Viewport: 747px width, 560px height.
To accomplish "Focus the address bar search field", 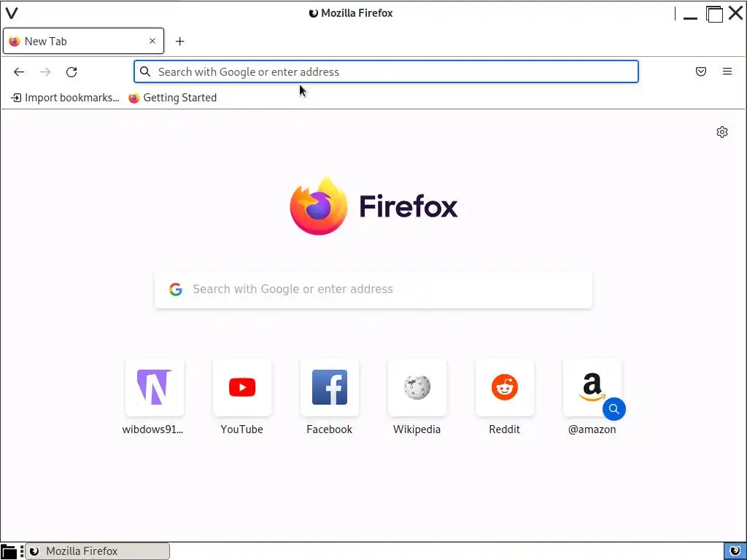I will coord(386,71).
